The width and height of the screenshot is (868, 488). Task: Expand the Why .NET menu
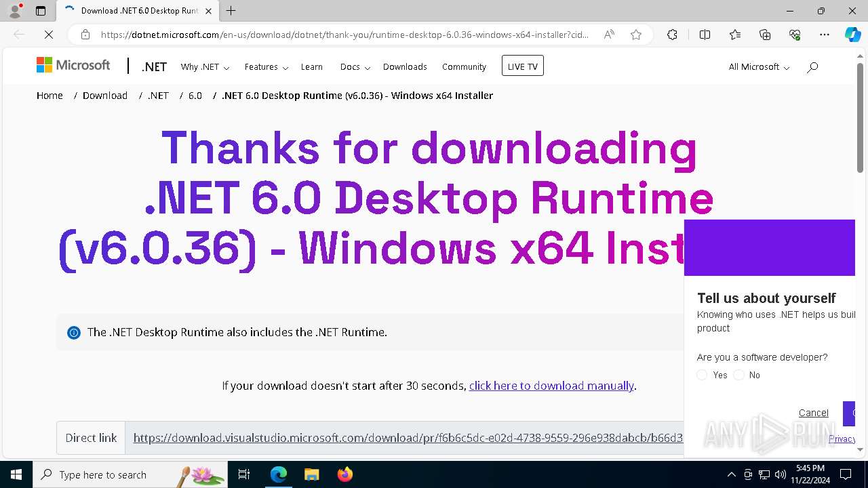click(x=205, y=66)
